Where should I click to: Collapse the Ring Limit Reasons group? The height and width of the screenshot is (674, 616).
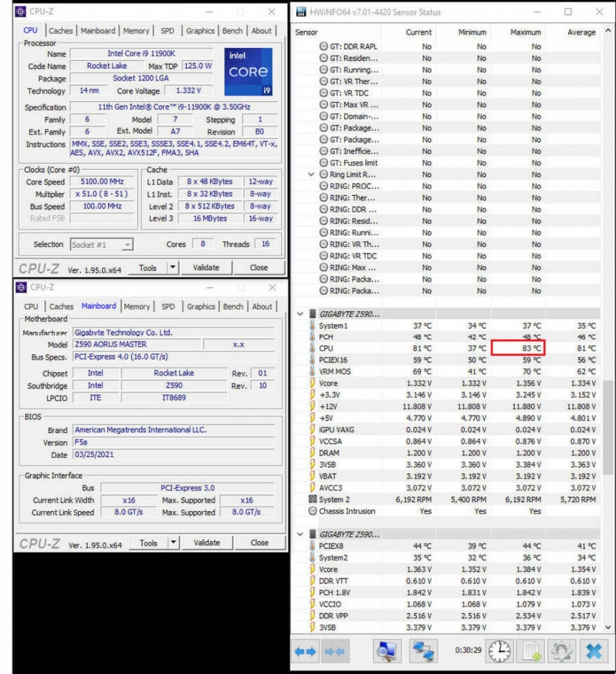[x=311, y=174]
